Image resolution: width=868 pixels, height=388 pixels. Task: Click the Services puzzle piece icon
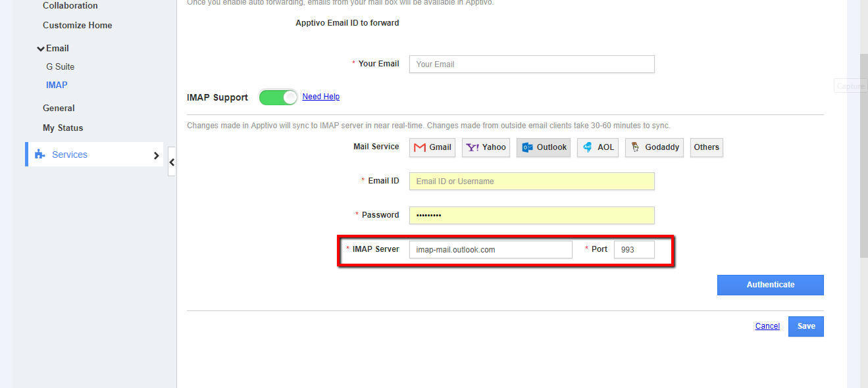click(40, 155)
